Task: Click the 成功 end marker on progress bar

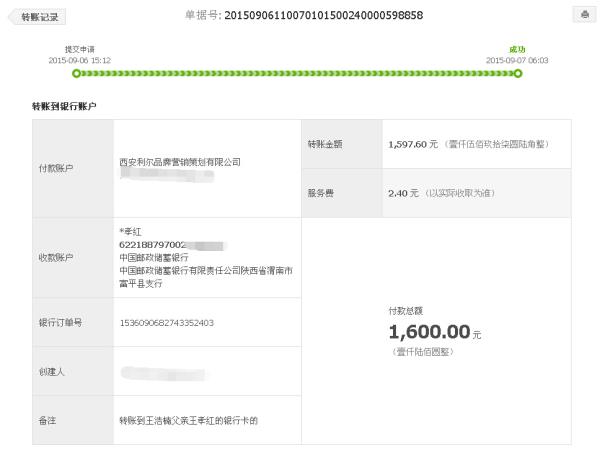Action: click(x=518, y=73)
